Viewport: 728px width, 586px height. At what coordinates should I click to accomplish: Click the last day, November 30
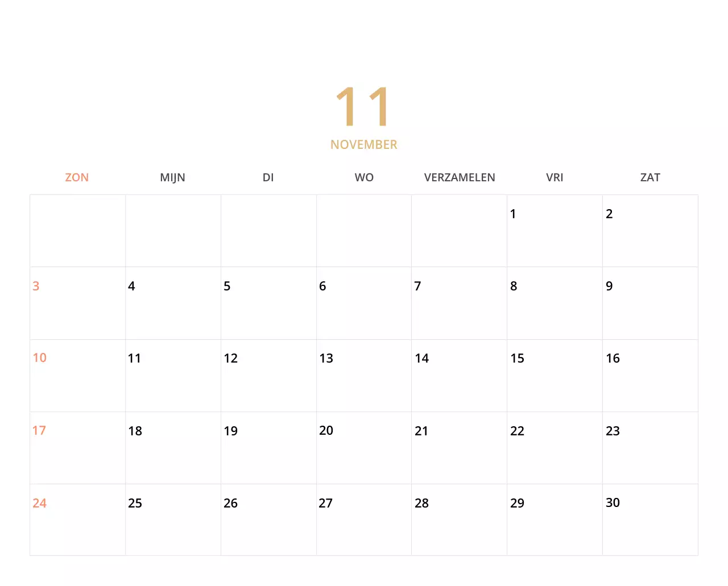(613, 502)
